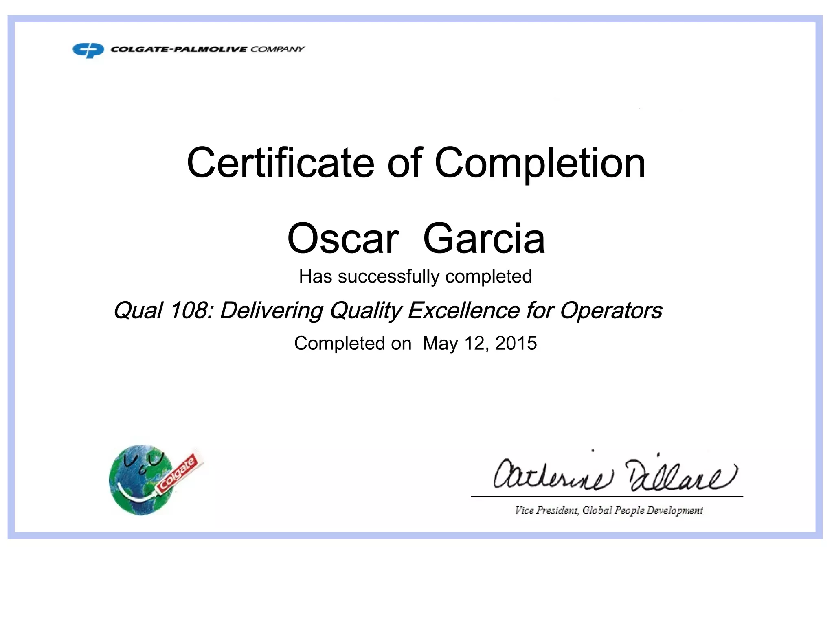834x644 pixels.
Task: Click the Certificate of Completion heading
Action: [416, 163]
